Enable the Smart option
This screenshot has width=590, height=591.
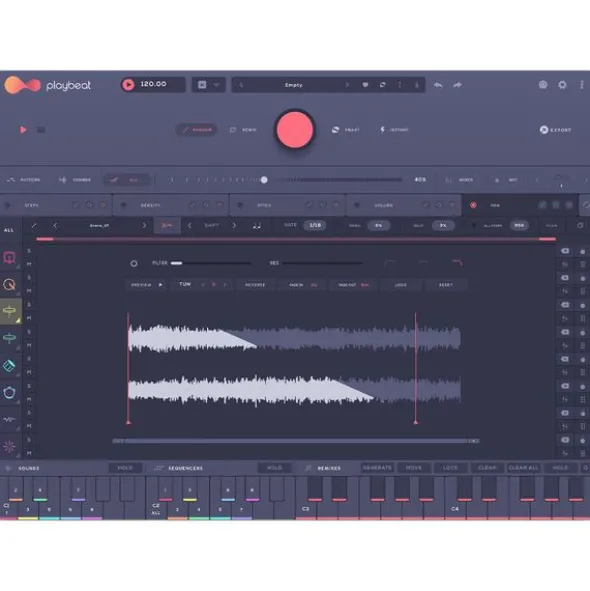[x=346, y=130]
